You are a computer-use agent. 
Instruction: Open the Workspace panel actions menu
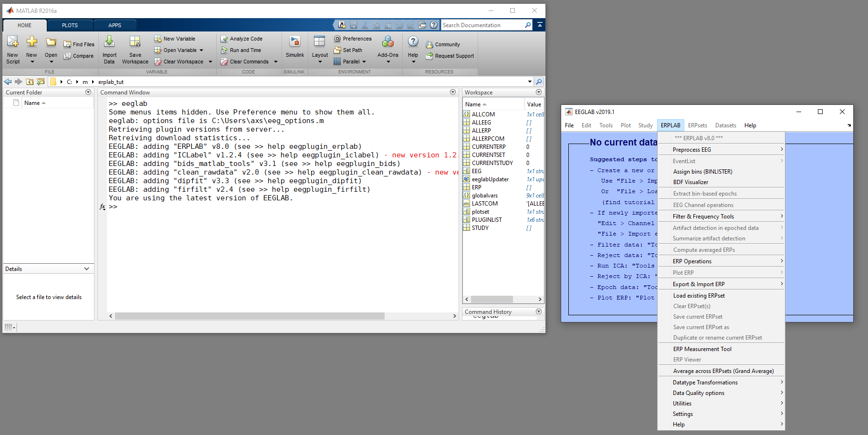(539, 92)
